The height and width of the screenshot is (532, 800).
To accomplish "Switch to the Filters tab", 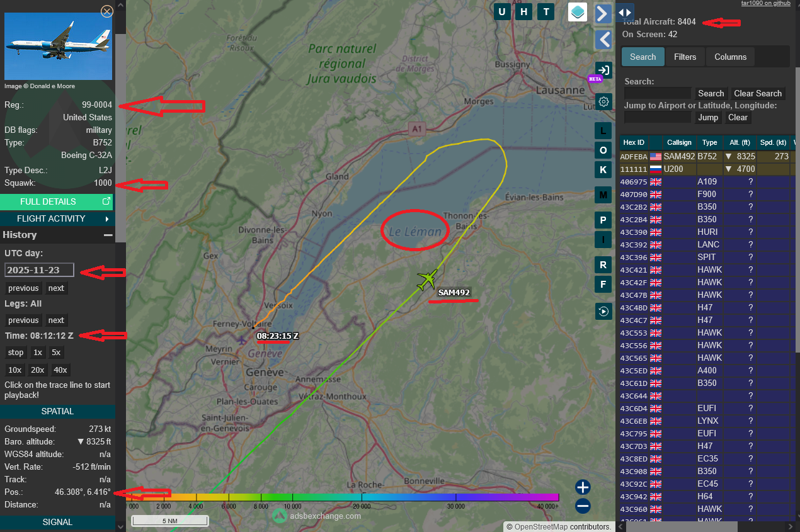I will pos(685,57).
